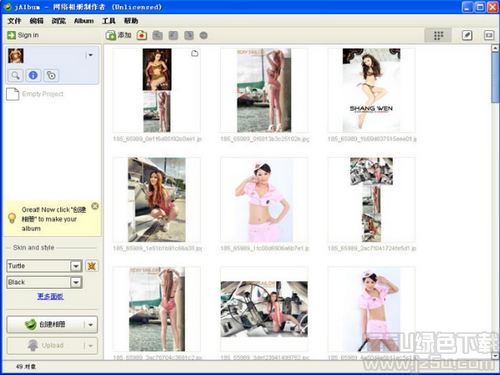Viewport: 500px width, 375px height.
Task: Click file name 185_65989_1b69d837515eee01
Action: click(372, 139)
